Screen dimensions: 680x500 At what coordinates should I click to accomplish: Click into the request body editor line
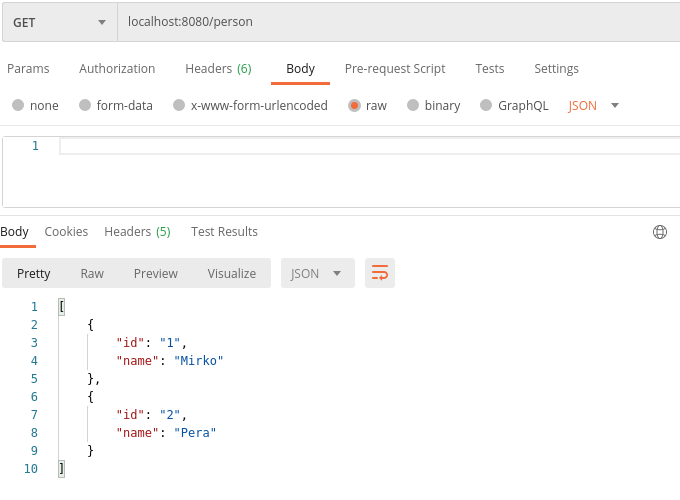click(x=369, y=146)
